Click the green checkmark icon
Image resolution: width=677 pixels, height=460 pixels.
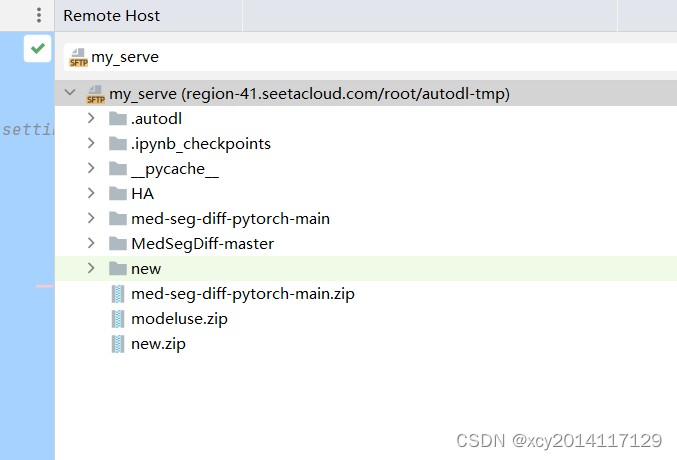38,48
